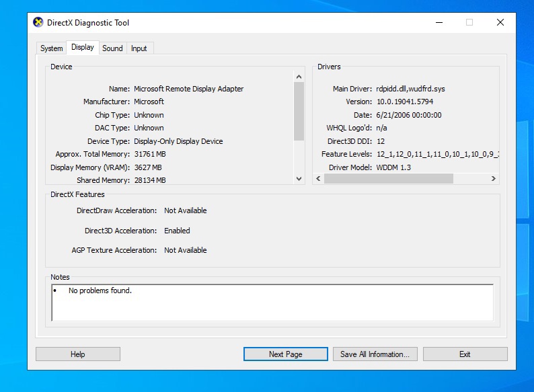534x392 pixels.
Task: Click the Chip Type 'Unknown' value
Action: 149,115
